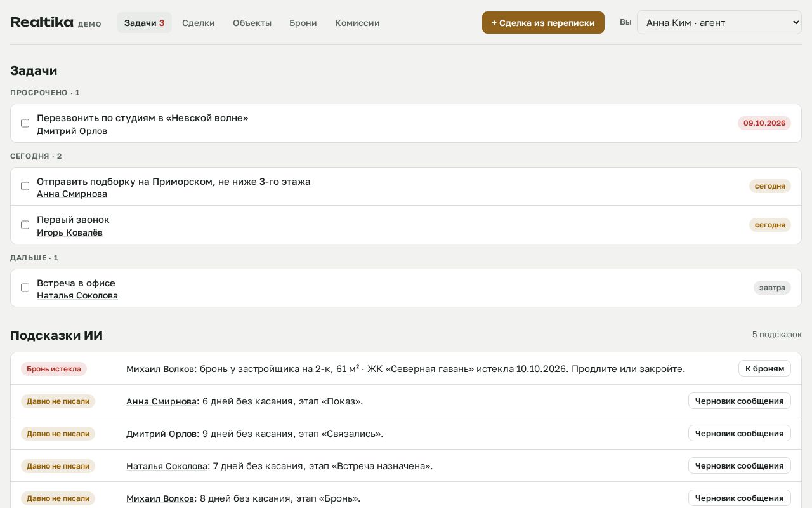Viewport: 812px width, 508px height.
Task: Open client Дмитрий Орлов under the overdue task
Action: click(72, 131)
